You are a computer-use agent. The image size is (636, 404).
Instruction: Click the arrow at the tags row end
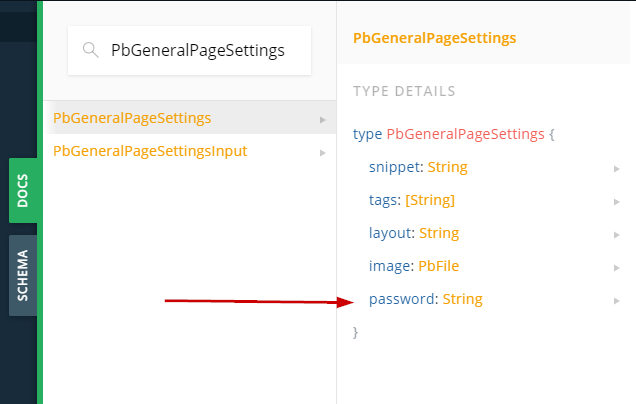(617, 201)
